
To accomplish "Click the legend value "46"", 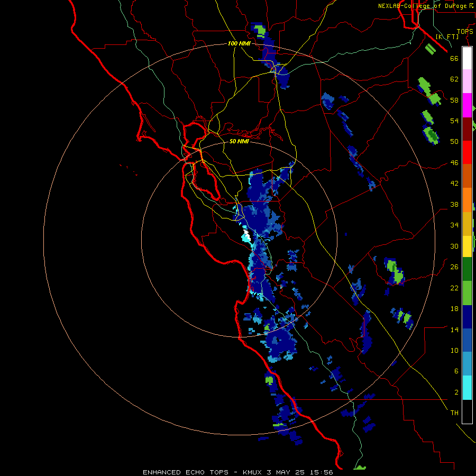I will tap(454, 162).
